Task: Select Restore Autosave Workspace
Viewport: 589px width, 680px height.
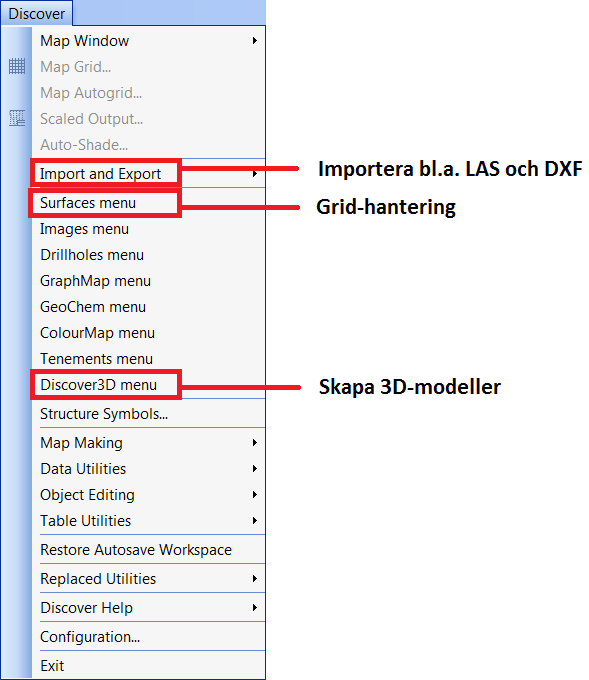Action: pyautogui.click(x=148, y=550)
